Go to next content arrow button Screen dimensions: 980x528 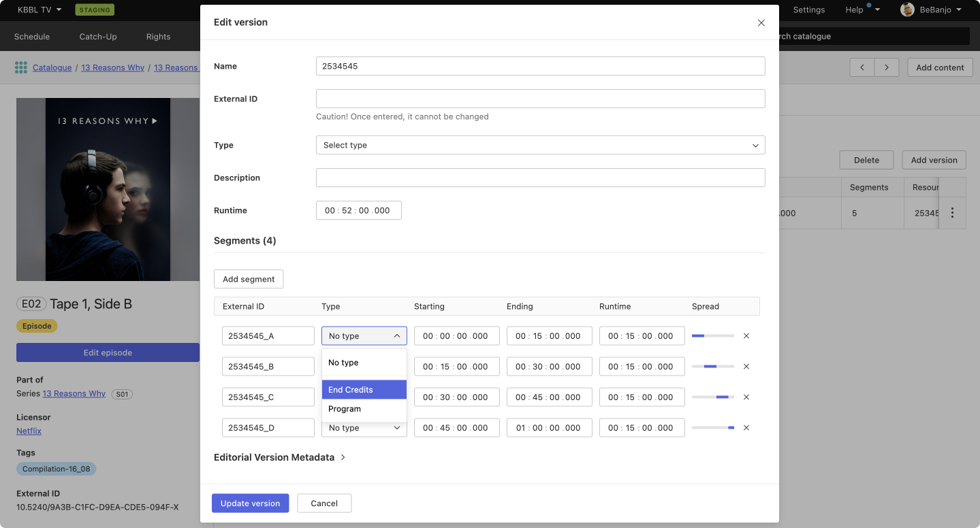[887, 67]
